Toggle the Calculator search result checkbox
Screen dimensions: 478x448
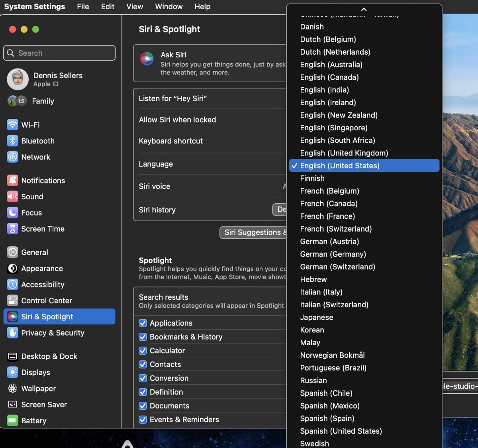143,351
